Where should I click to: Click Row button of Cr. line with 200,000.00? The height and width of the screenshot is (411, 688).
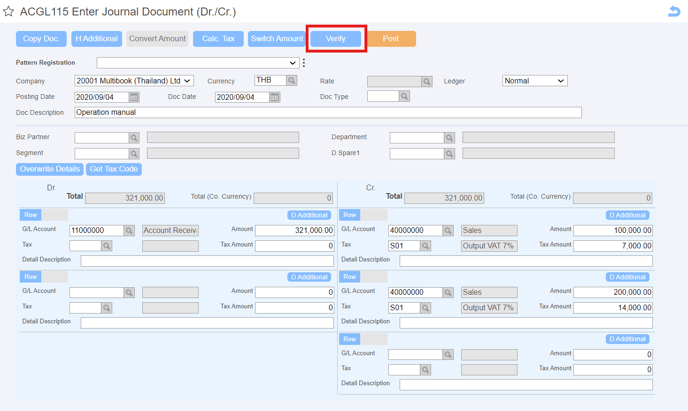point(350,277)
